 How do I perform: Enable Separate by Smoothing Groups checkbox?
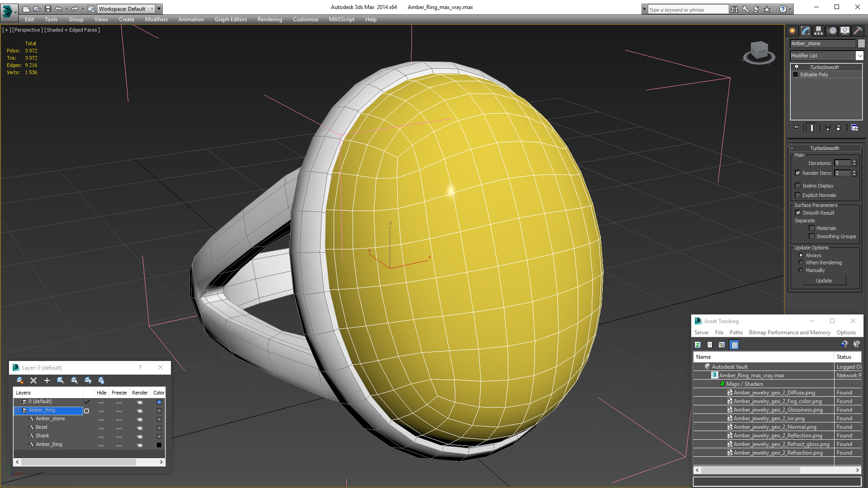(812, 236)
